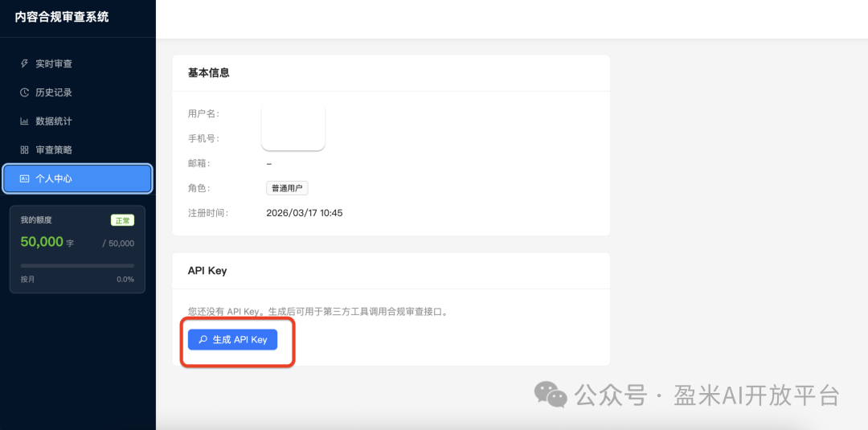This screenshot has width=868, height=430.
Task: Click the clock icon beside 历史记录
Action: click(x=24, y=92)
